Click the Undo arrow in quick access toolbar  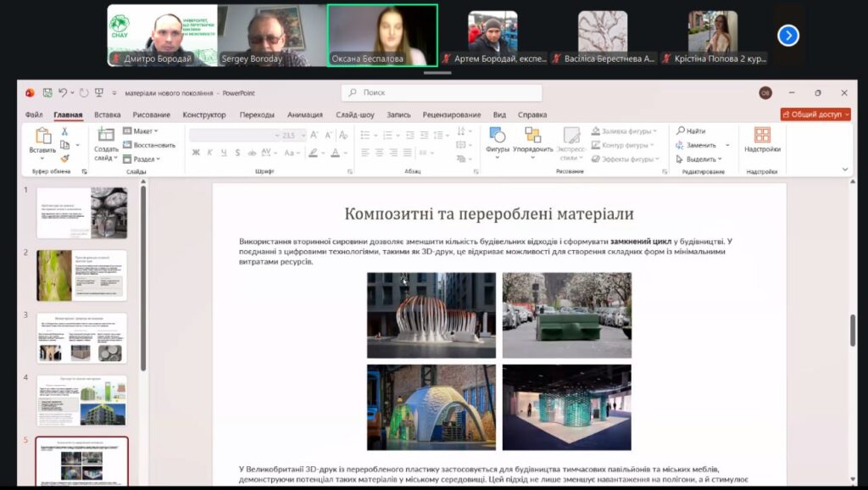tap(62, 92)
